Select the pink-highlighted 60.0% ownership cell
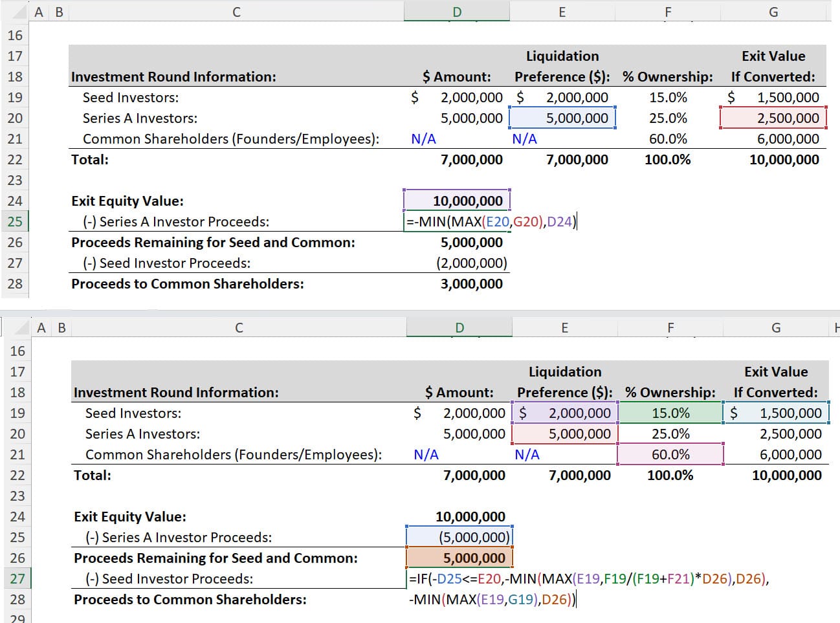 (670, 454)
